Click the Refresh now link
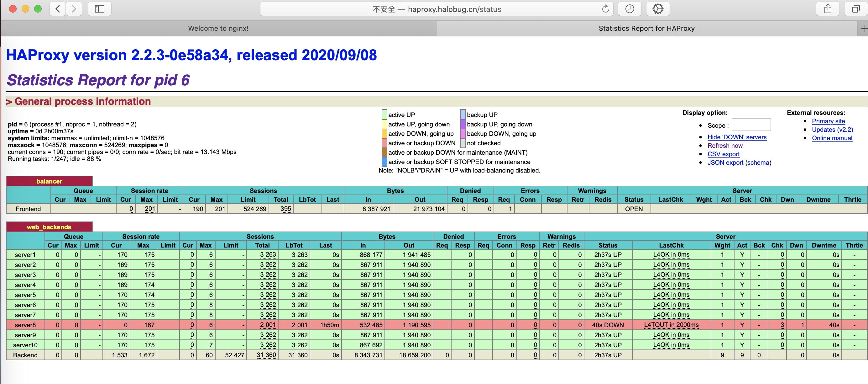This screenshot has width=868, height=384. 725,146
